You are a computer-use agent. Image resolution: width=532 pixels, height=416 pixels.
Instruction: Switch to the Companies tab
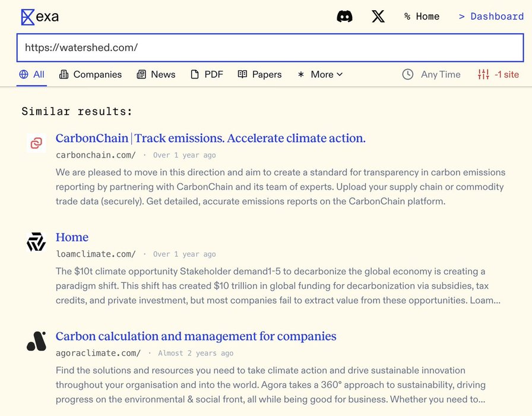click(x=90, y=74)
